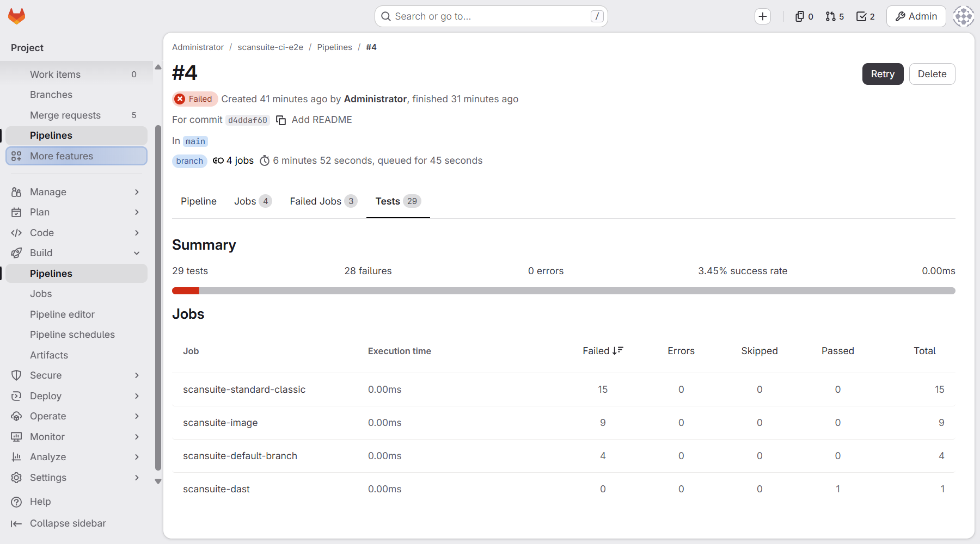The height and width of the screenshot is (544, 980).
Task: Click the Search or go to field
Action: tap(491, 16)
